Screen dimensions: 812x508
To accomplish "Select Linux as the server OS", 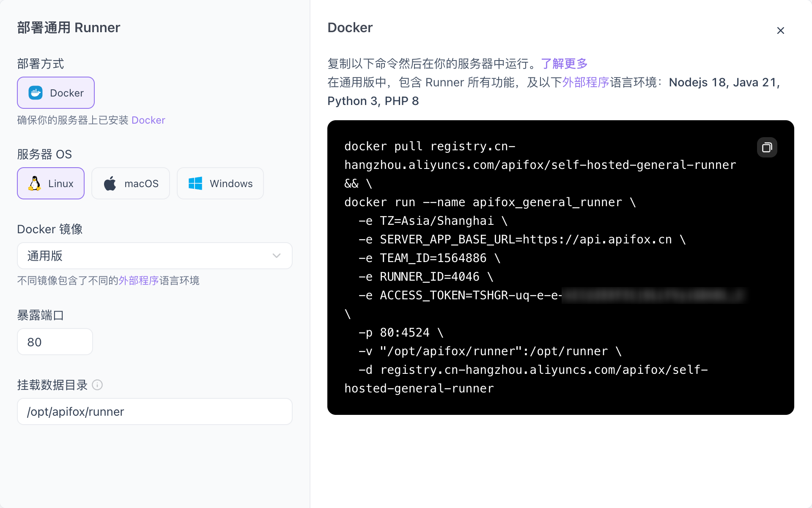I will [x=50, y=183].
